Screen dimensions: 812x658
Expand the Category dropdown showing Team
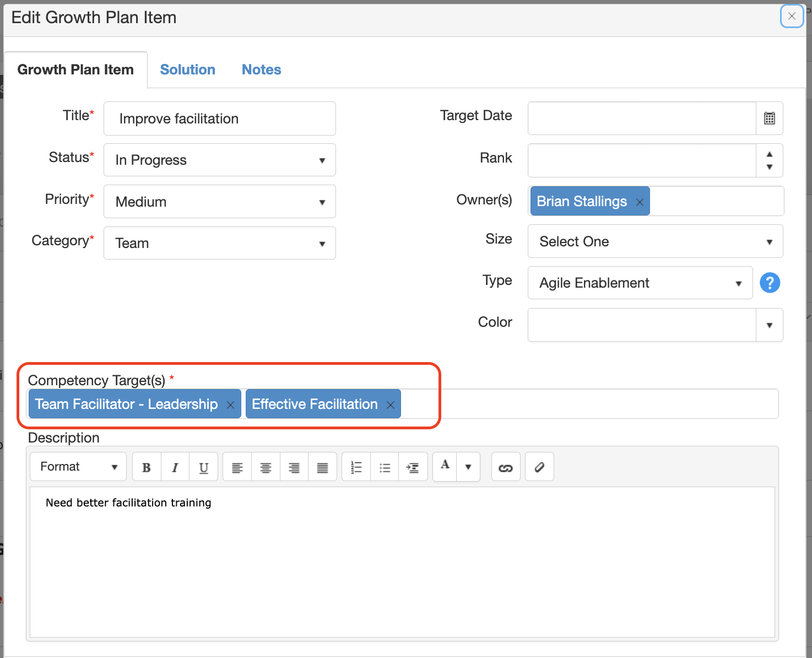click(219, 243)
